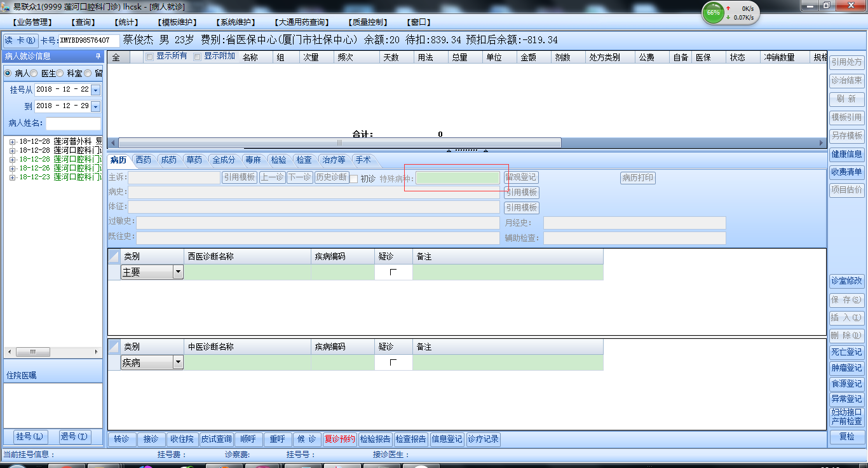Click the 西医诊断名称 cell
This screenshot has width=868, height=468.
click(248, 272)
